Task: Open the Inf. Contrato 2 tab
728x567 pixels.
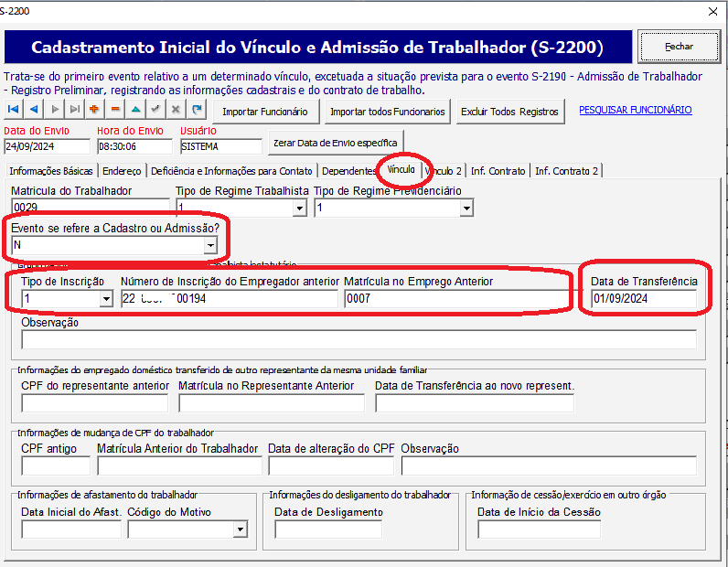Action: [566, 171]
